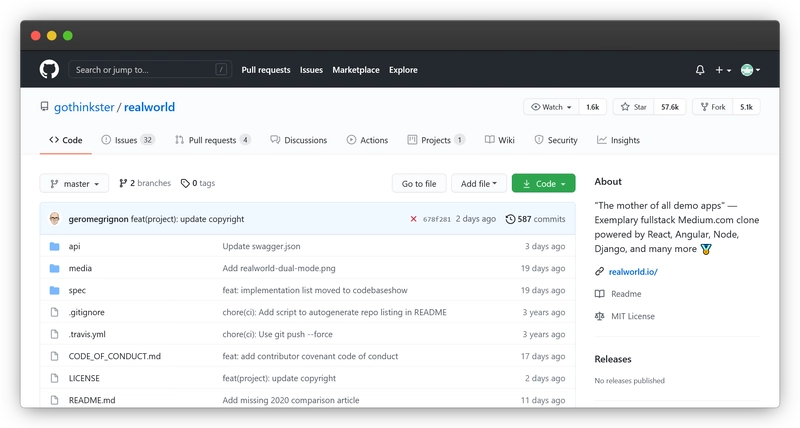Screen dimensions: 800x428
Task: Open the realworld repository name link
Action: click(x=149, y=107)
